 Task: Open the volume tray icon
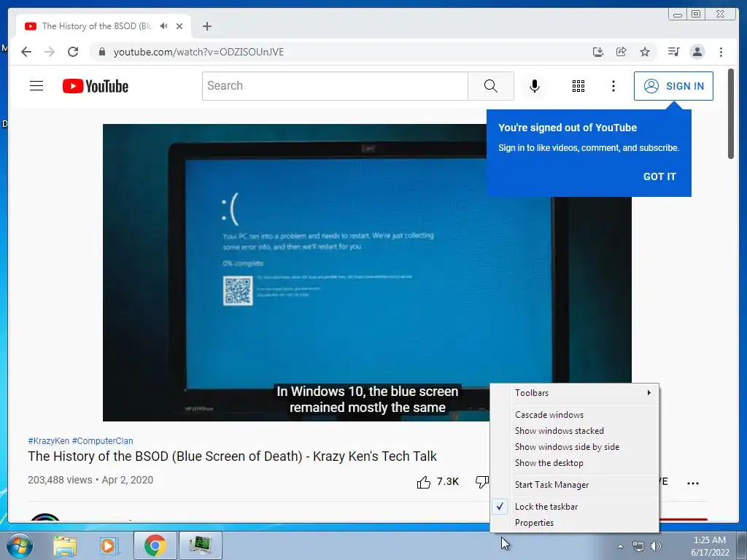[656, 546]
